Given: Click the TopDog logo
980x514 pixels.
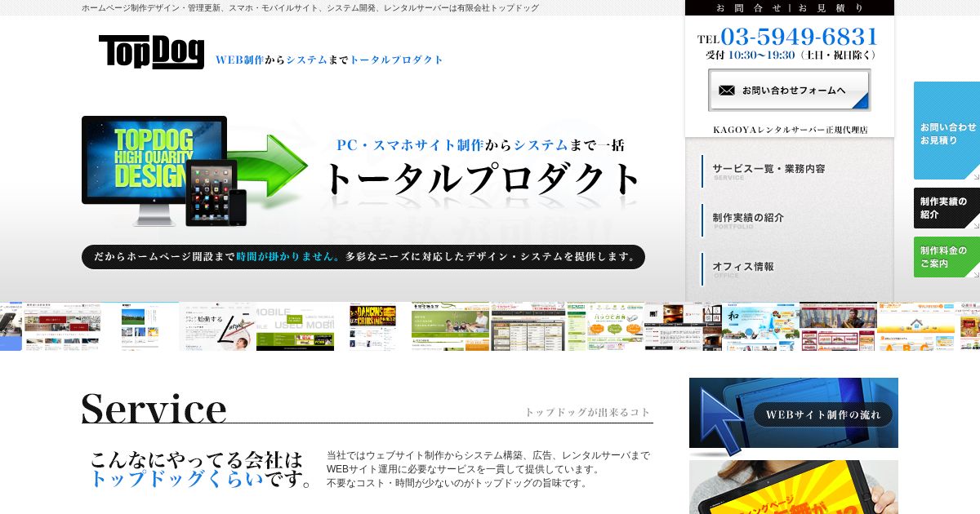Looking at the screenshot, I should point(151,52).
